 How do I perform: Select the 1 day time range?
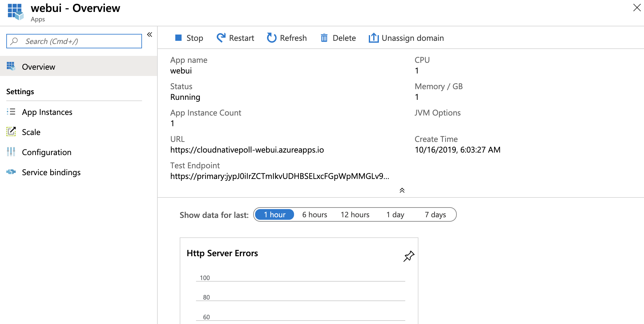click(x=395, y=215)
